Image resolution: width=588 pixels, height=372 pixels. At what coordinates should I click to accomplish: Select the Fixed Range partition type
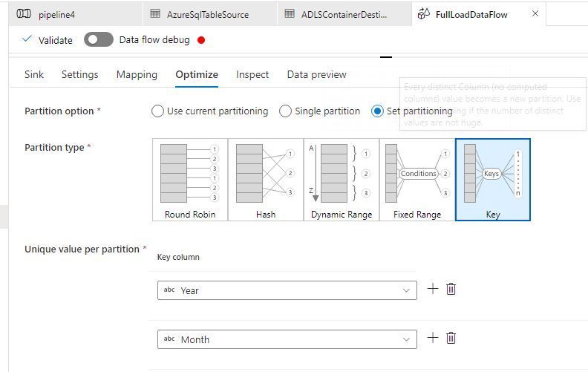(417, 180)
